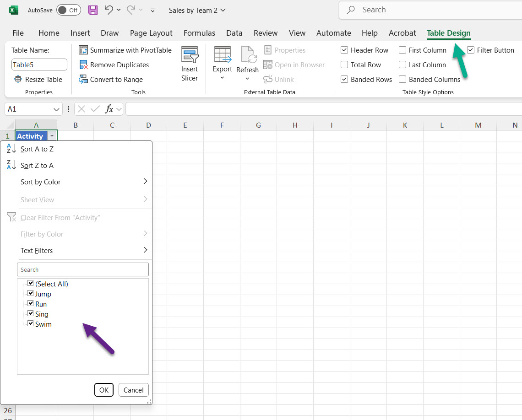Toggle AutoSave off switch

pyautogui.click(x=68, y=10)
